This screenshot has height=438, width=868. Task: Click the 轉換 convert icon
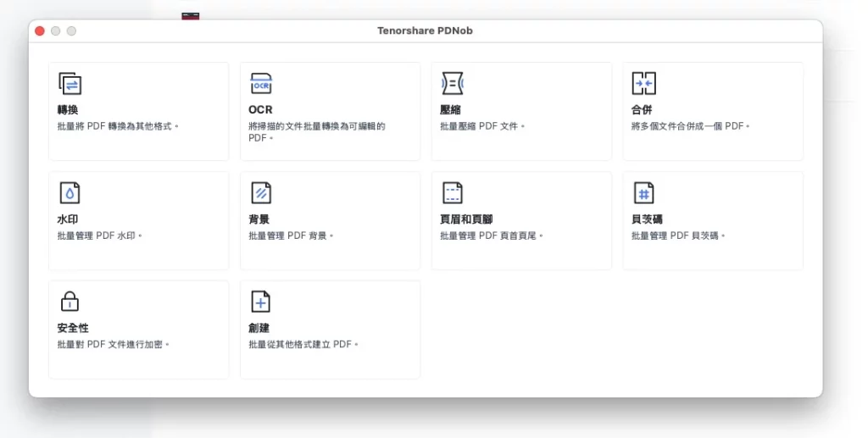coord(70,84)
